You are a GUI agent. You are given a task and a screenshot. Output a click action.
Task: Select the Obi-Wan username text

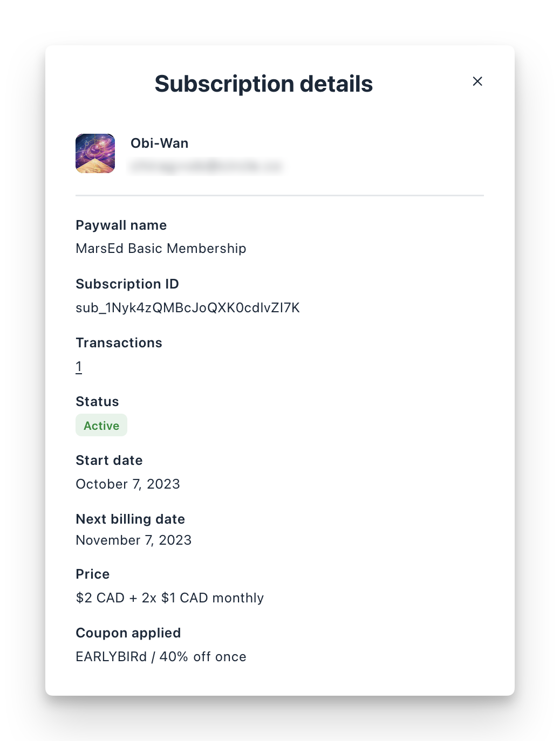tap(159, 143)
